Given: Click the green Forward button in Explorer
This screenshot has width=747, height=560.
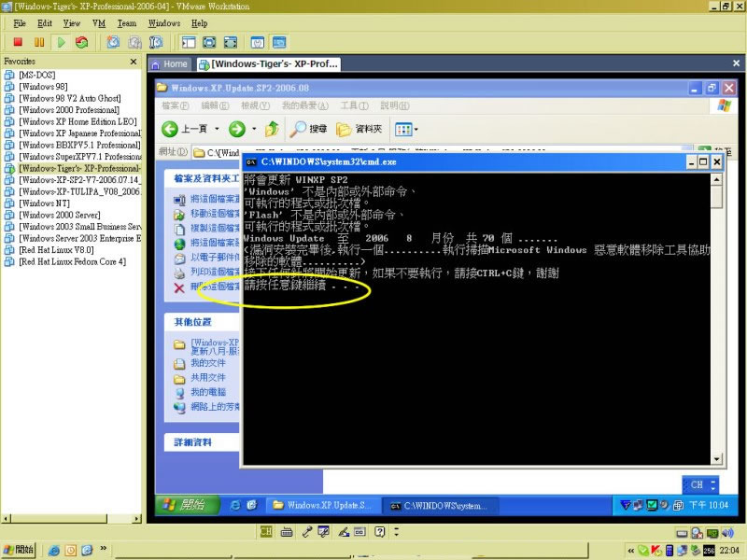Looking at the screenshot, I should pos(237,129).
